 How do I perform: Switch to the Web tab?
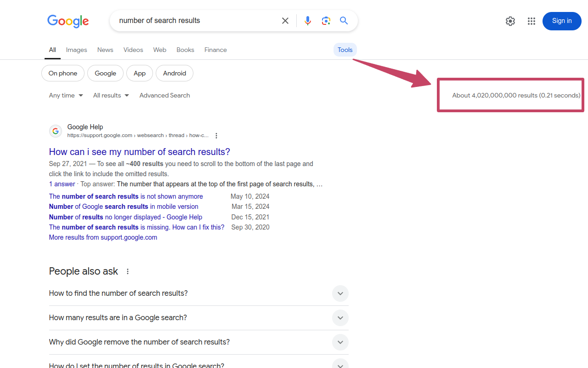[x=160, y=50]
